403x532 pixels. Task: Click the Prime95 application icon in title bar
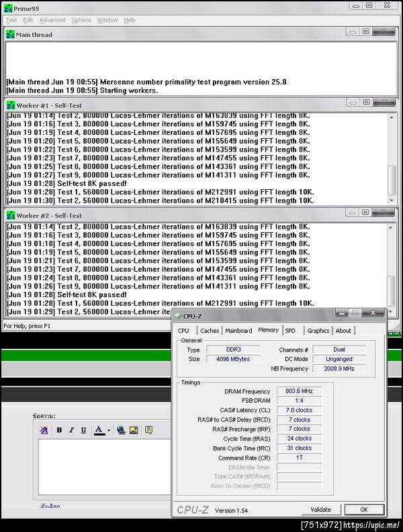click(8, 8)
